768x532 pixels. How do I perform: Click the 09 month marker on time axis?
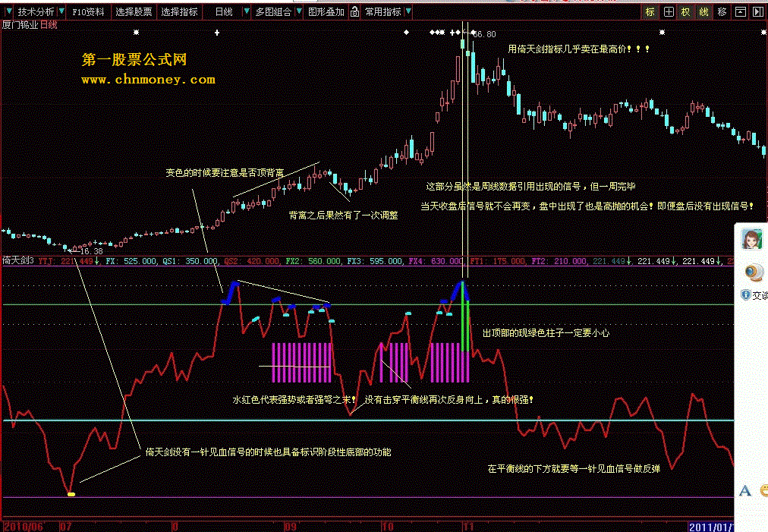coord(291,527)
